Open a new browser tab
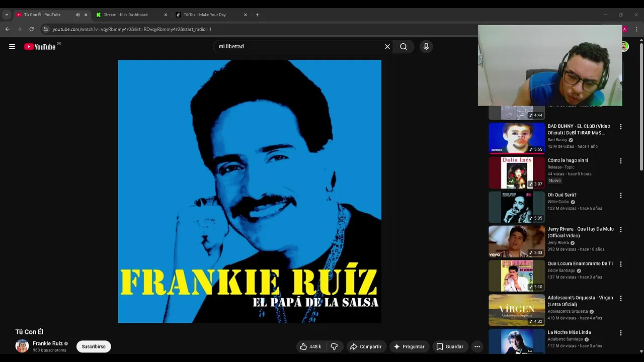The height and width of the screenshot is (362, 644). tap(258, 15)
